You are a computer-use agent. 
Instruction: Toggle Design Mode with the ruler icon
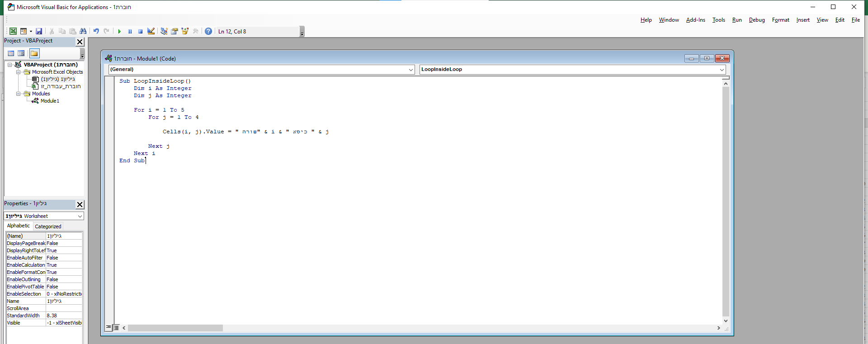click(x=151, y=31)
